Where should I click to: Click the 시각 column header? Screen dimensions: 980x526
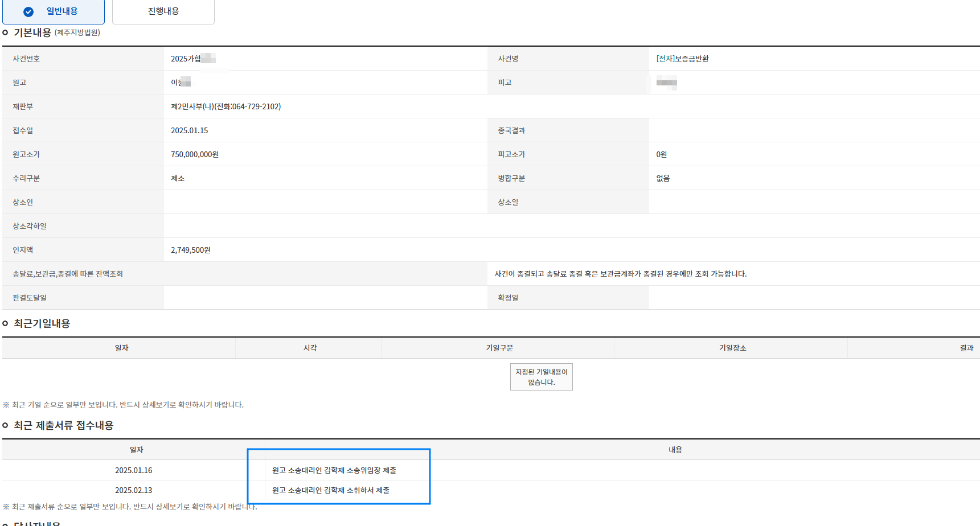pyautogui.click(x=310, y=348)
